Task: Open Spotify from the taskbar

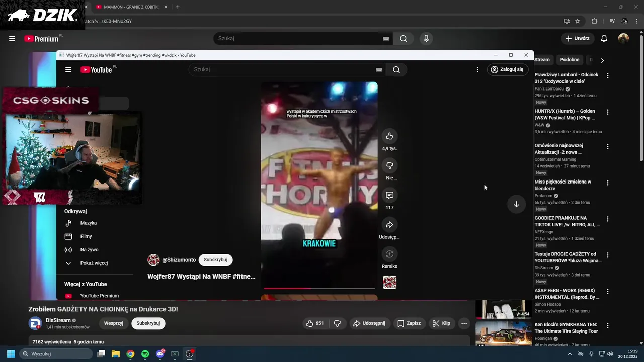Action: [145, 354]
